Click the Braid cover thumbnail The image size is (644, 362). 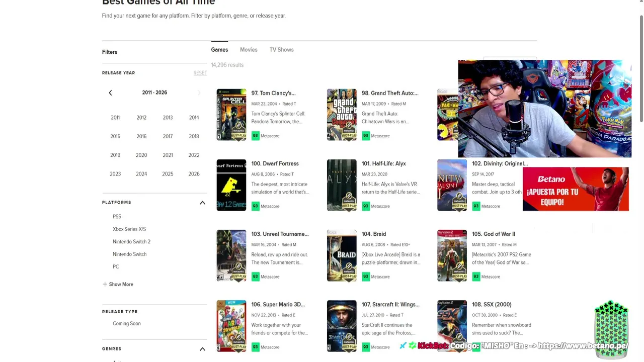(x=342, y=255)
